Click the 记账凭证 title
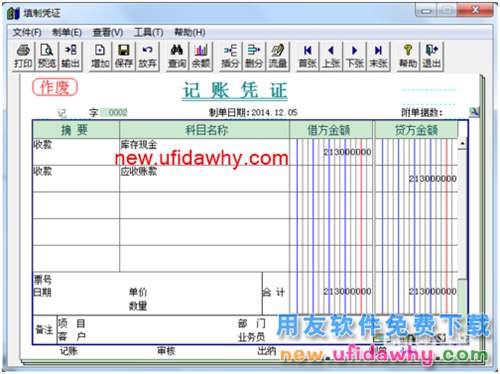Image resolution: width=500 pixels, height=374 pixels. coord(235,90)
